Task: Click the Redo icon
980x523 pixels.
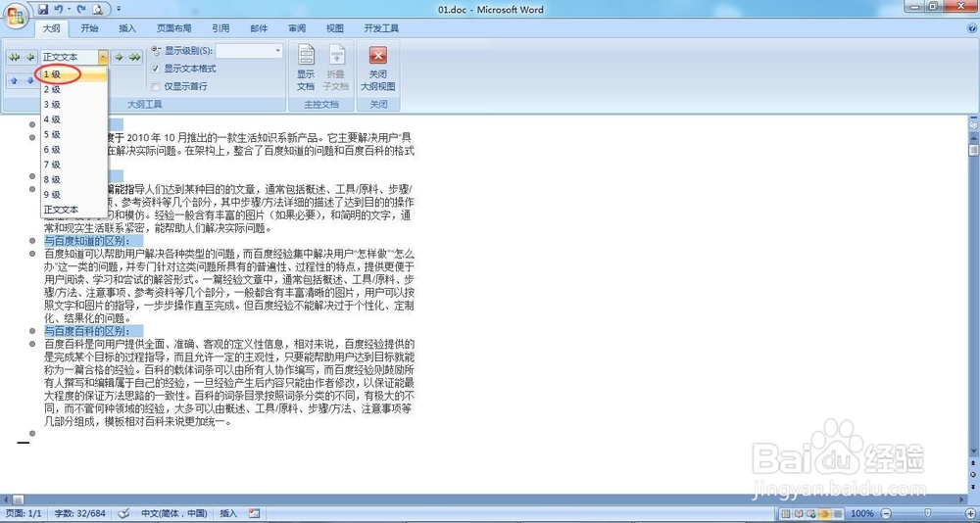Action: pos(81,9)
